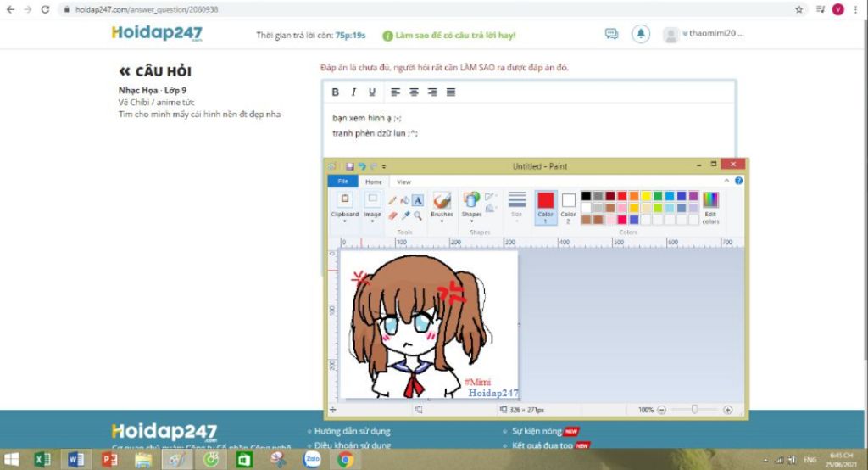Image resolution: width=868 pixels, height=470 pixels.
Task: Open the File menu in Paint
Action: [x=342, y=182]
